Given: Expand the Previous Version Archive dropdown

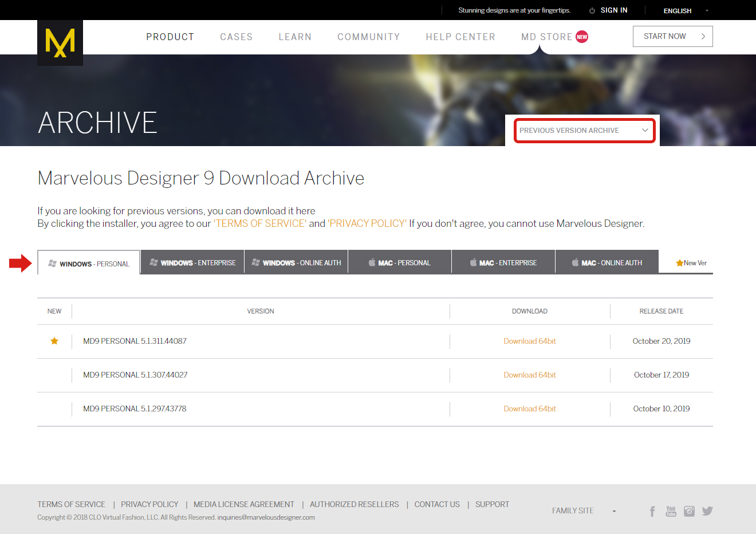Looking at the screenshot, I should [584, 131].
